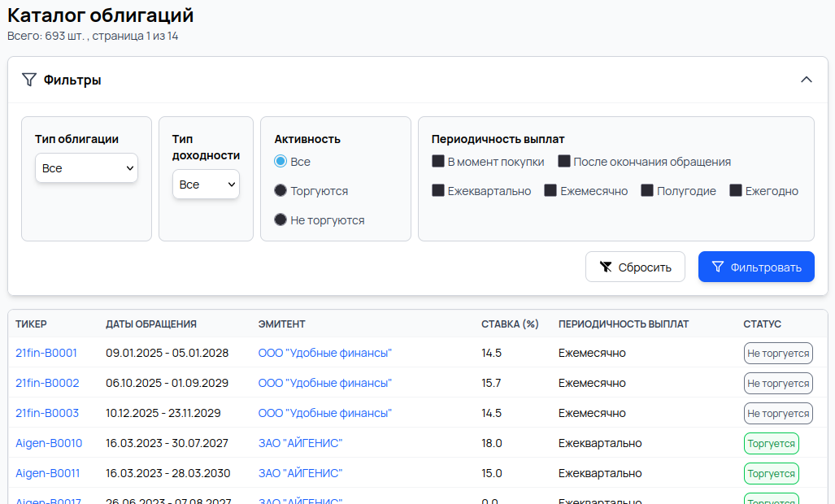Click the funnel icon beside Фильтры heading
835x504 pixels.
pyautogui.click(x=29, y=80)
